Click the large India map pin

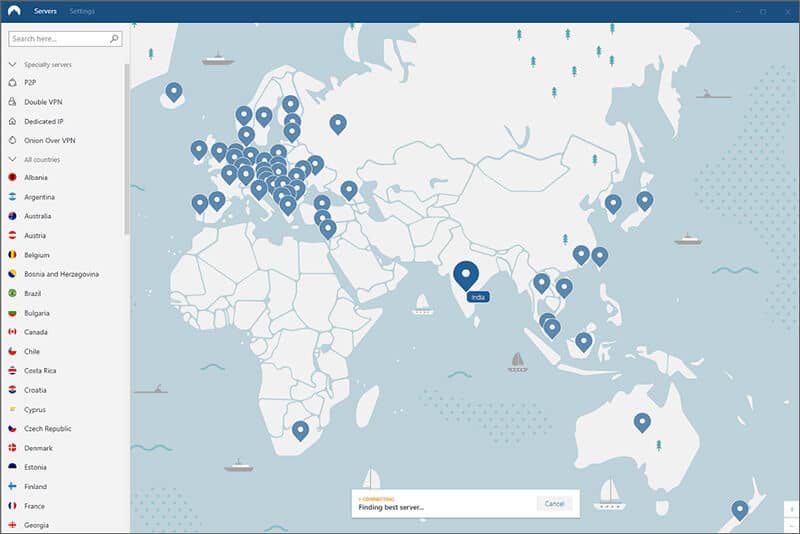(466, 274)
